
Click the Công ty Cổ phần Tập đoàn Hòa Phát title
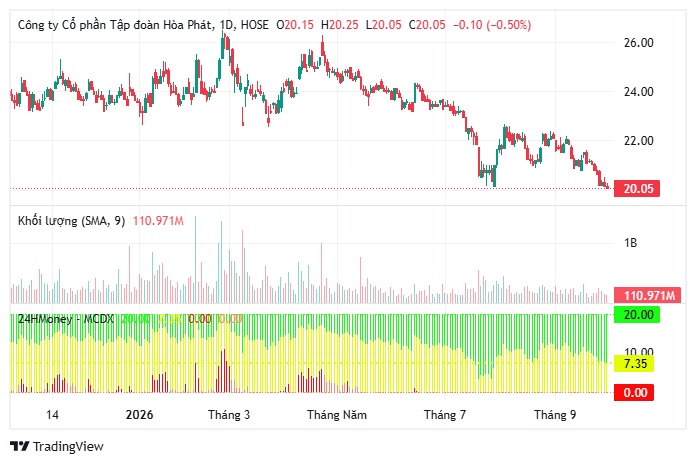pos(115,25)
